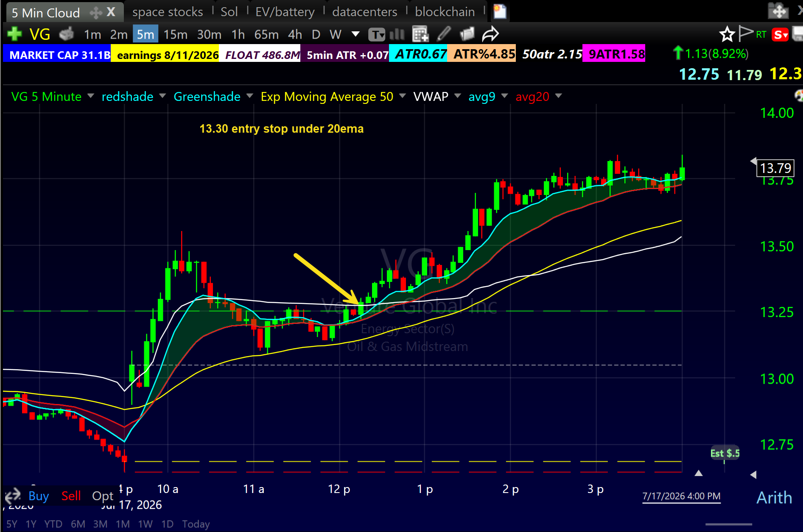This screenshot has width=803, height=532.
Task: Click the horizontal scrollbar below the date link
Action: tap(728, 524)
